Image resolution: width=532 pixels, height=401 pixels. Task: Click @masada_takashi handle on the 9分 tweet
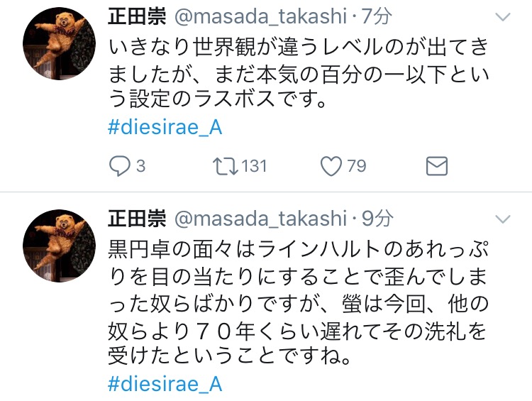click(x=259, y=218)
